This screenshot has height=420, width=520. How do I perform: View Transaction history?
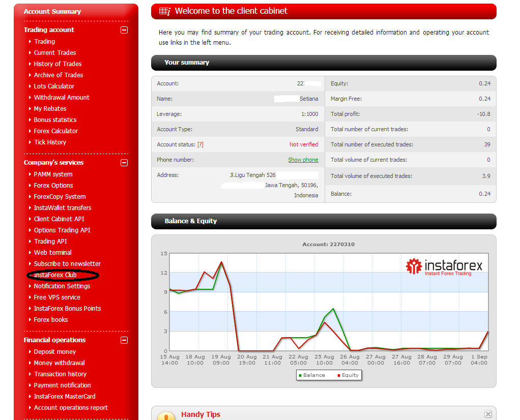coord(60,374)
